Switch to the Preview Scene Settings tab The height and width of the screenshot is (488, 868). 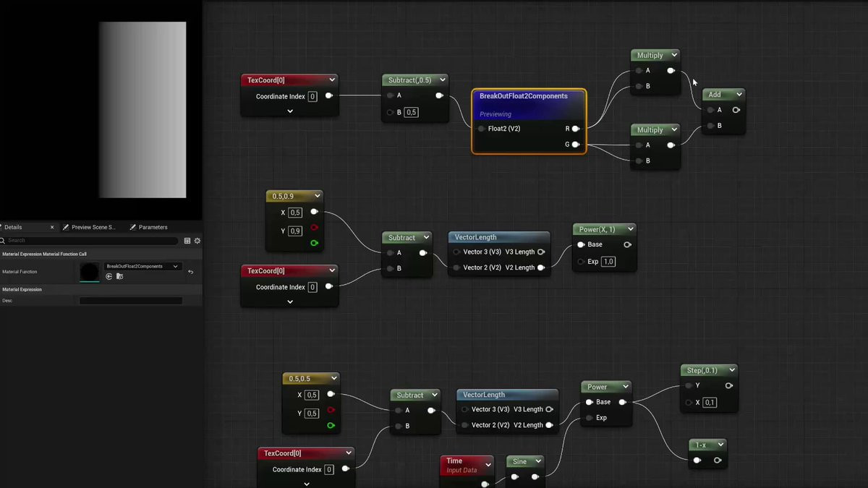click(x=89, y=227)
